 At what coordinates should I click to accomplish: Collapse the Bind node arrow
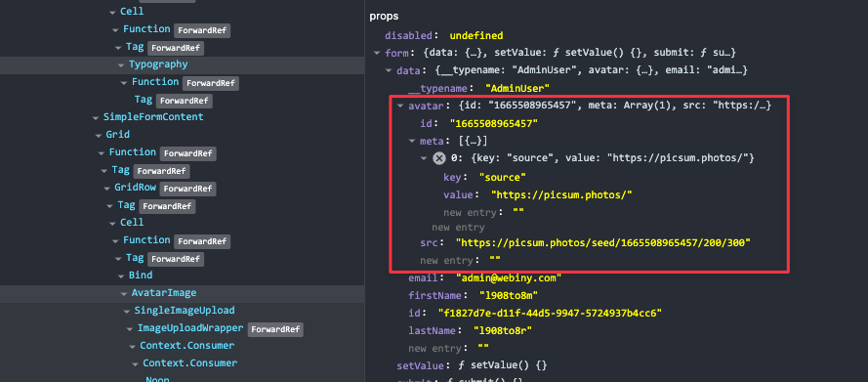point(121,276)
